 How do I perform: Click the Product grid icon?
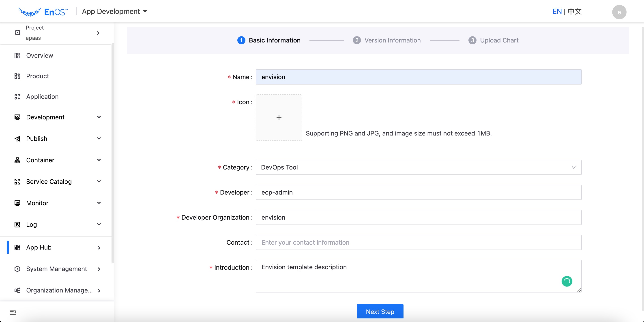[17, 76]
